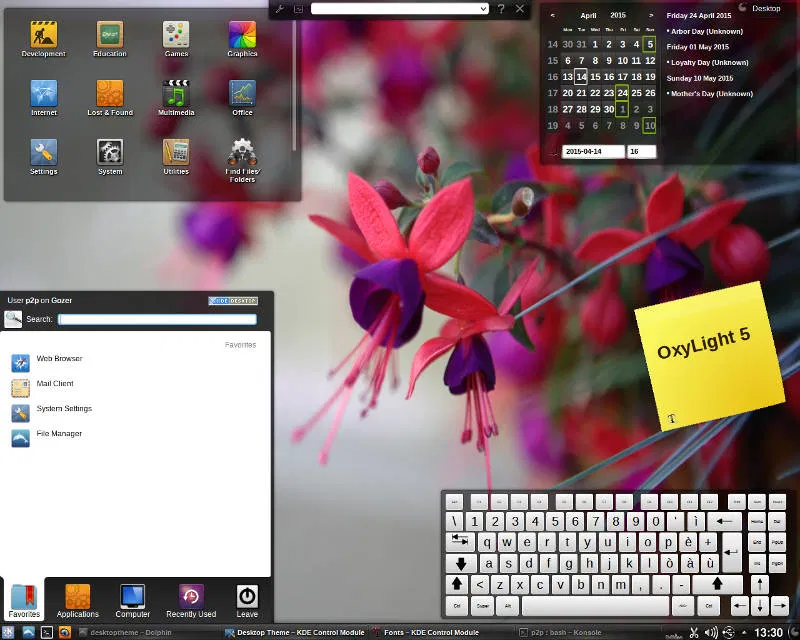Image resolution: width=800 pixels, height=640 pixels.
Task: Switch to the Leave tab in launcher
Action: [x=245, y=600]
